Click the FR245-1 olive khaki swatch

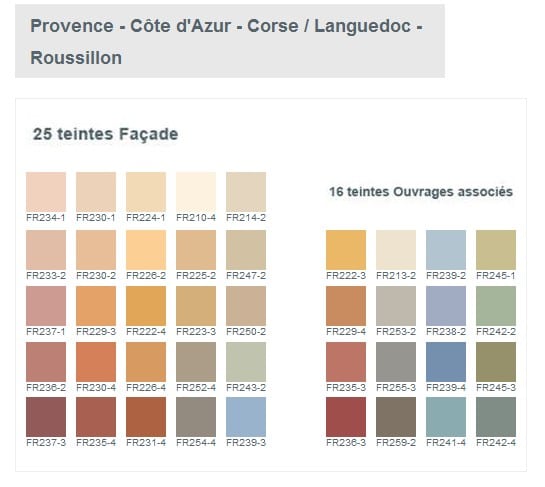pos(496,250)
